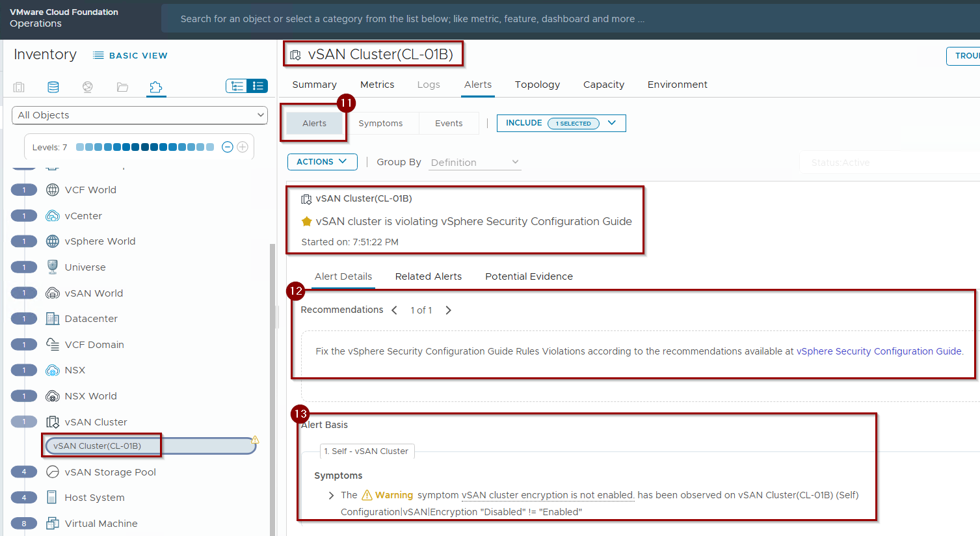
Task: Open the All Objects dropdown
Action: pos(140,115)
